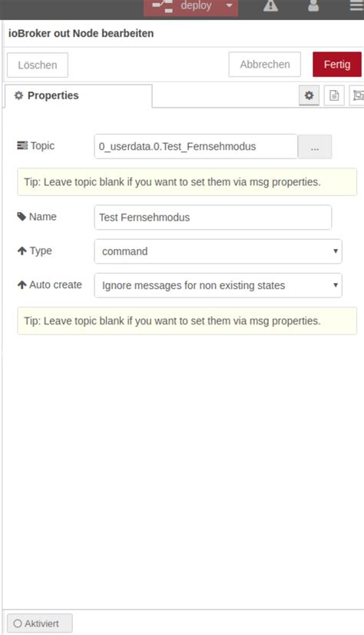The height and width of the screenshot is (635, 364).
Task: Expand the Auto create dropdown
Action: [218, 285]
